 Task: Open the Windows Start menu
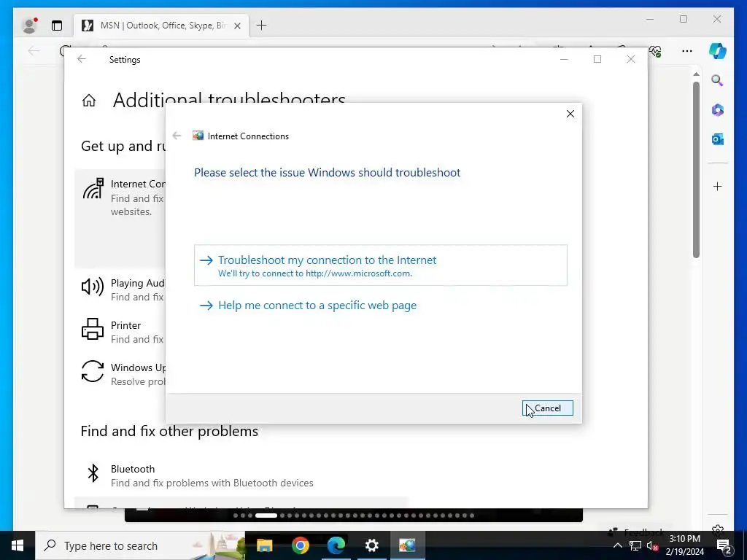(18, 545)
